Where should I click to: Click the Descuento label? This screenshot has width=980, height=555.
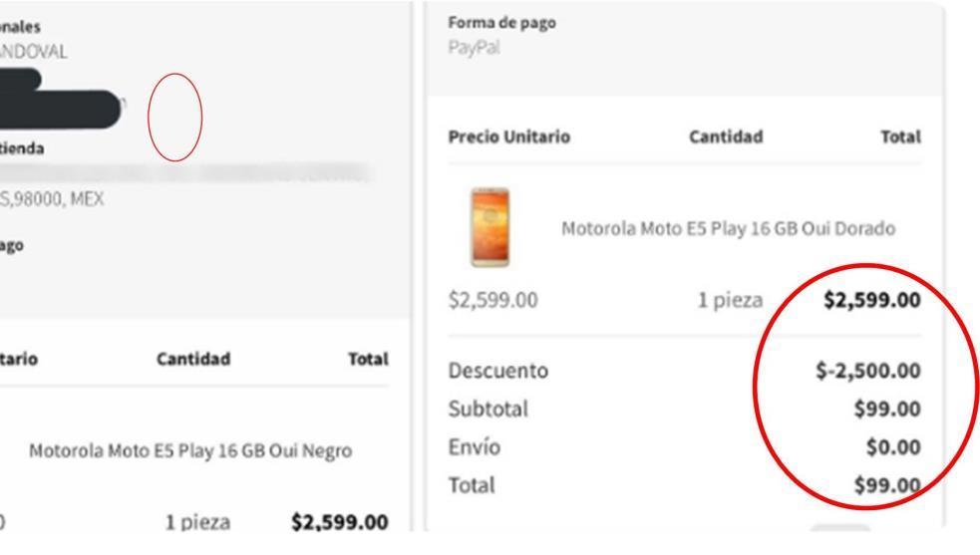click(498, 371)
